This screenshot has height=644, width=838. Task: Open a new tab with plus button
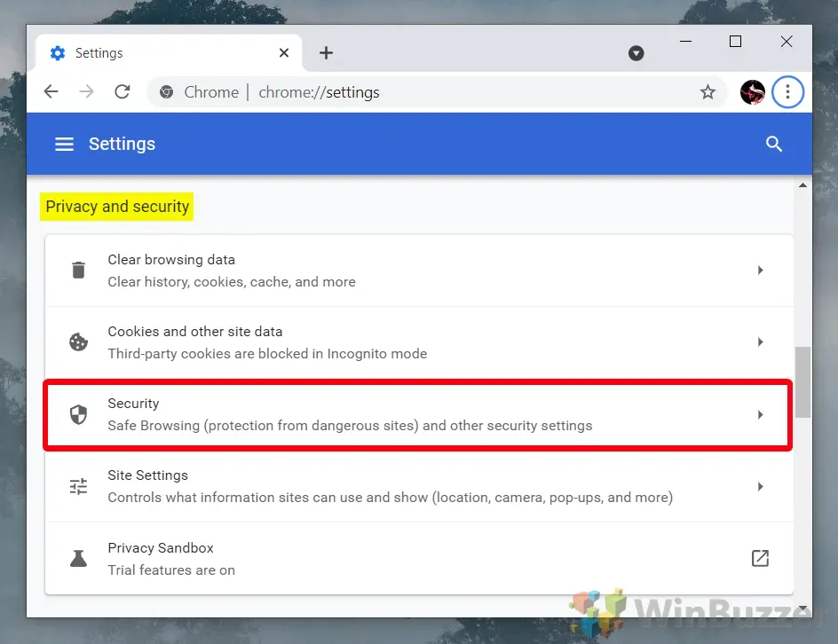326,53
